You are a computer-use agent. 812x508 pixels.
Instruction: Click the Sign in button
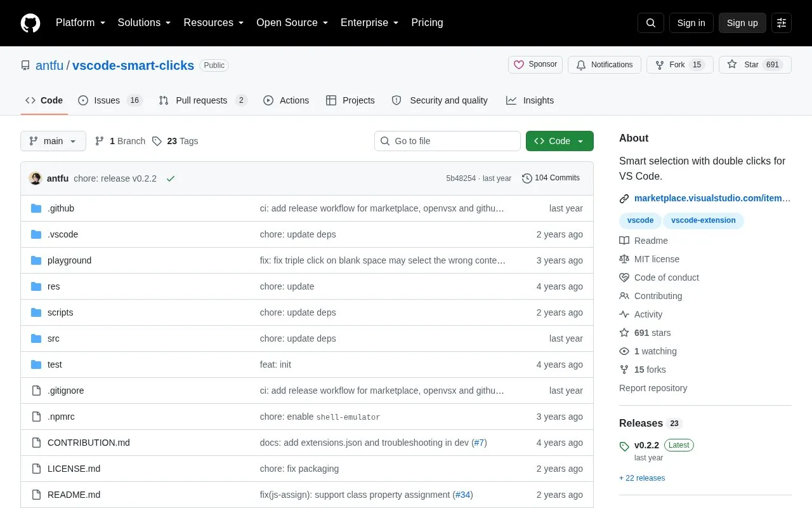691,23
